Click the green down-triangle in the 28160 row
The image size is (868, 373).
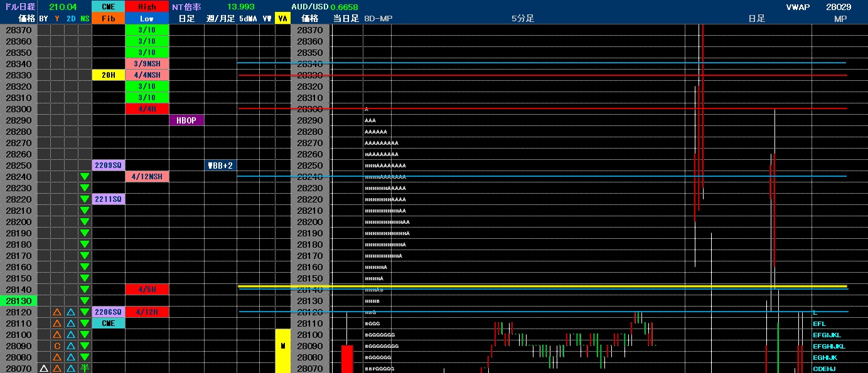click(x=85, y=267)
